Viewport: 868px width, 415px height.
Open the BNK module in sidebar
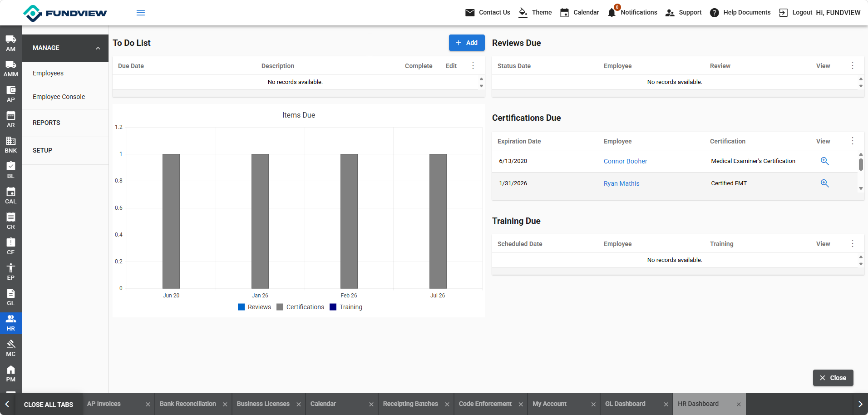tap(11, 145)
